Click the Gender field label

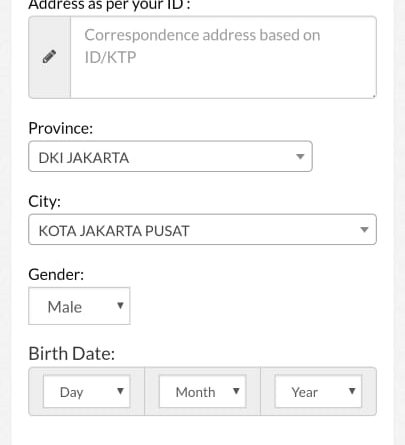click(x=56, y=275)
